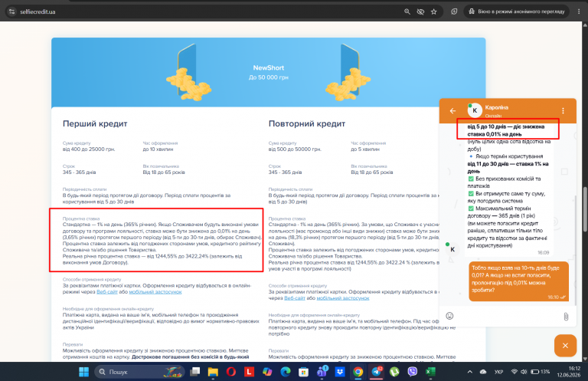Click the site info icon in address bar
The image size is (588, 381).
12,11
